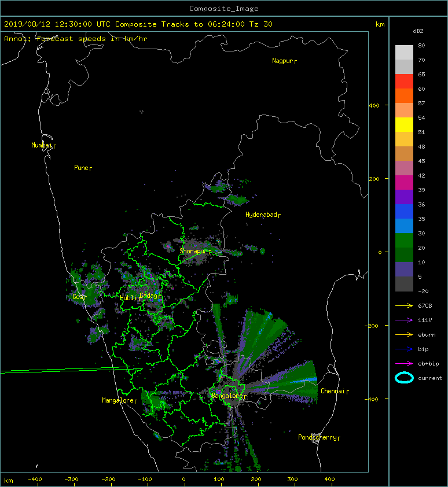Click the bip blue arrow legend icon
The width and height of the screenshot is (448, 487).
[404, 349]
